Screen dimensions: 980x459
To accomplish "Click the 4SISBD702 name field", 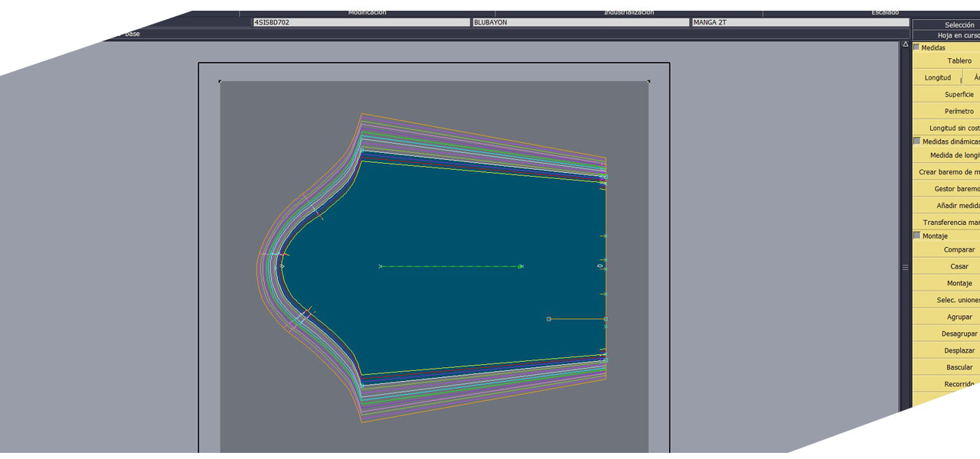I will point(361,23).
